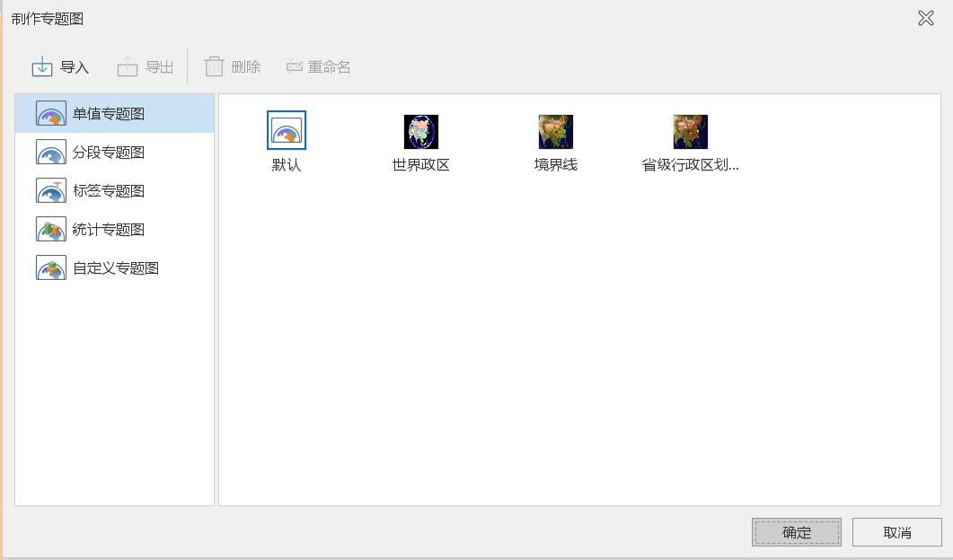Click the Delete (删除) trash icon
Viewport: 953px width, 560px height.
214,66
